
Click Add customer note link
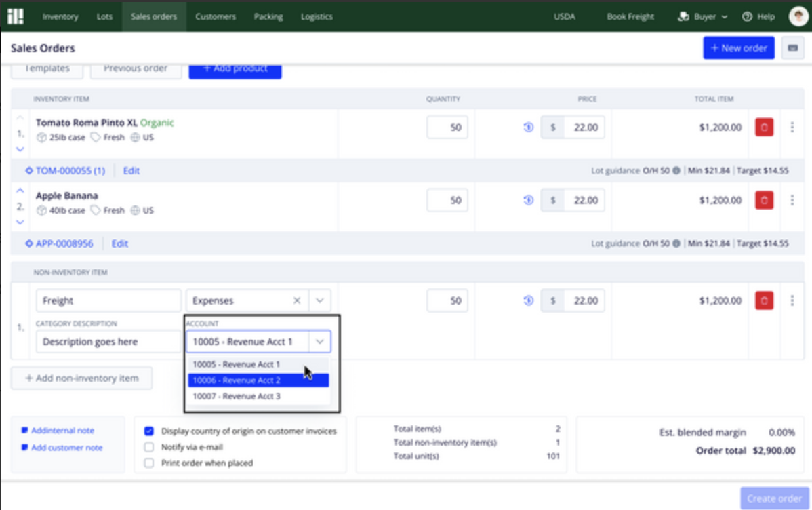67,448
